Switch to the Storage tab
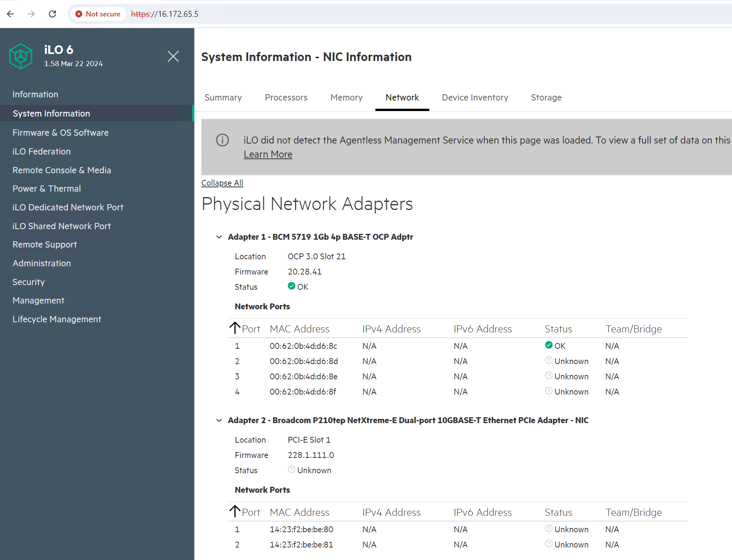This screenshot has width=732, height=560. click(546, 97)
